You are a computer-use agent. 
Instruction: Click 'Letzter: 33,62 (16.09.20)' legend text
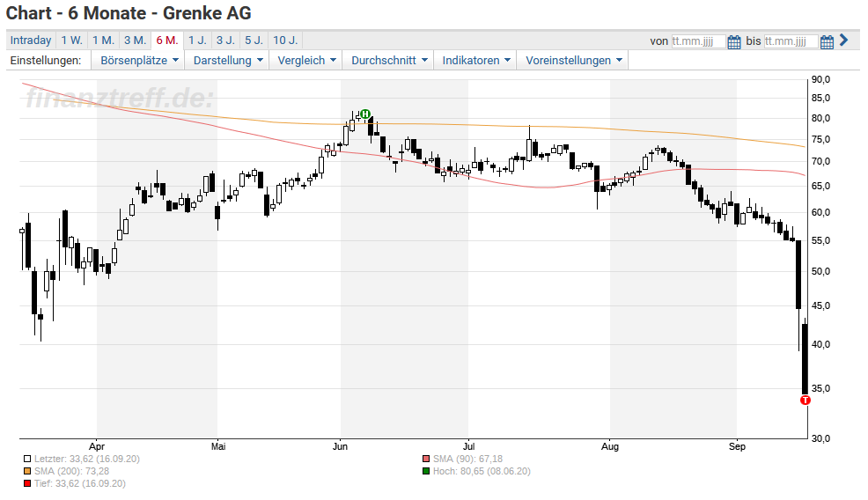pos(87,459)
